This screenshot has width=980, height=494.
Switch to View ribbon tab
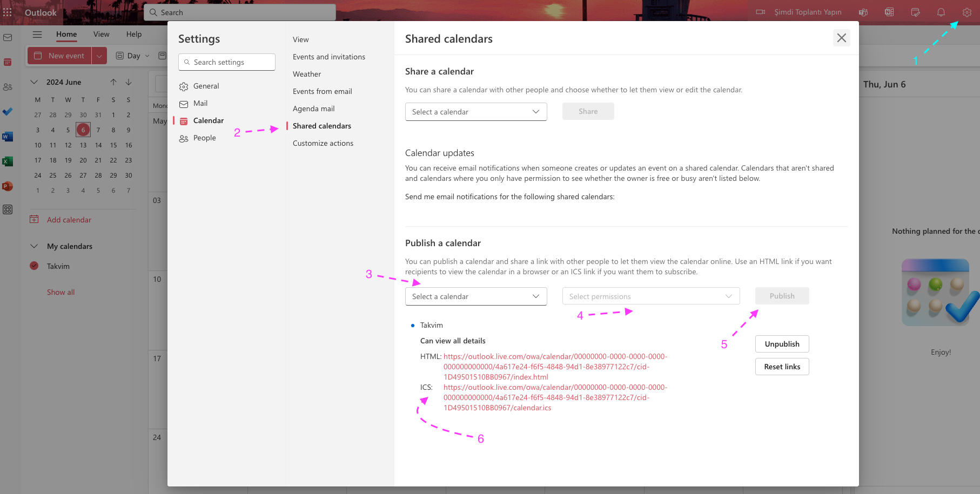pos(101,34)
